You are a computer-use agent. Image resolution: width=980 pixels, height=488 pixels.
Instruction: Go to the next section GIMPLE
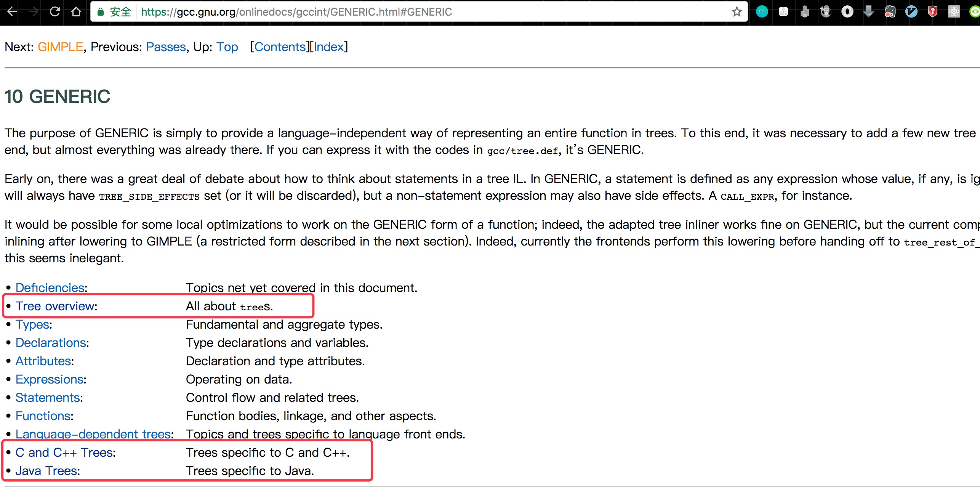click(60, 47)
